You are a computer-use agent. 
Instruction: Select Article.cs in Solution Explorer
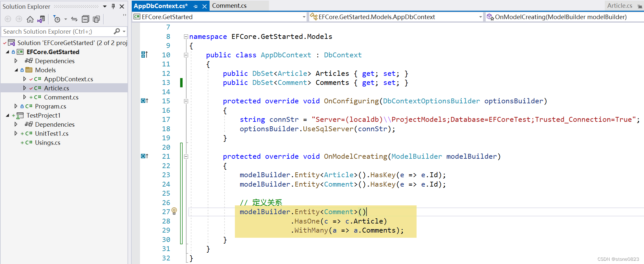coord(56,88)
